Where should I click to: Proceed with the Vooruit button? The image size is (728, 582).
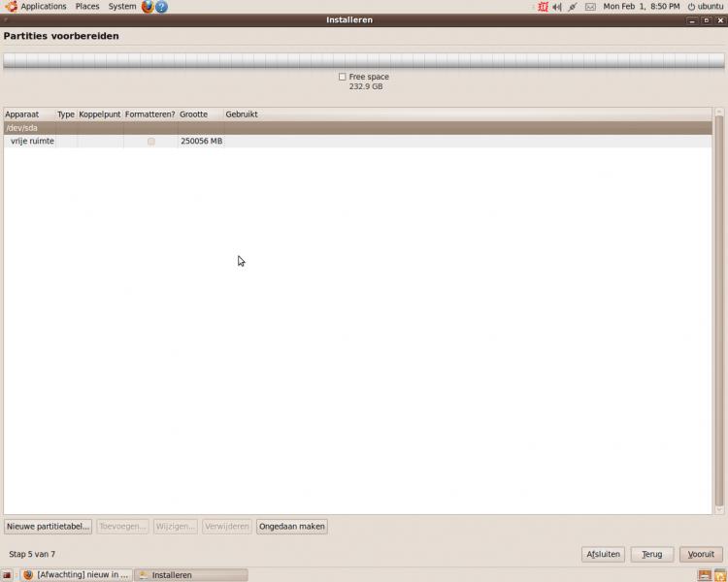click(x=701, y=554)
